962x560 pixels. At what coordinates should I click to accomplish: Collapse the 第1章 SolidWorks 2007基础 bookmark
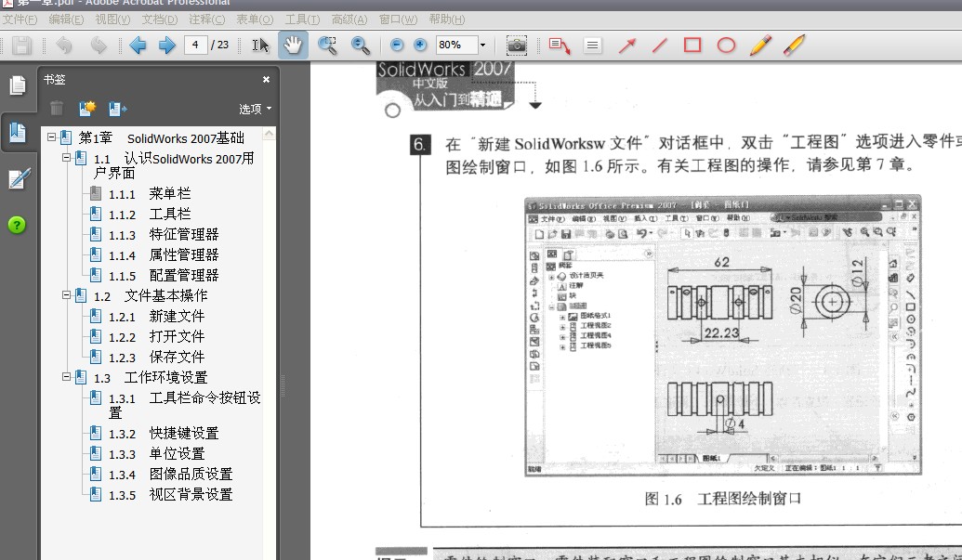52,137
